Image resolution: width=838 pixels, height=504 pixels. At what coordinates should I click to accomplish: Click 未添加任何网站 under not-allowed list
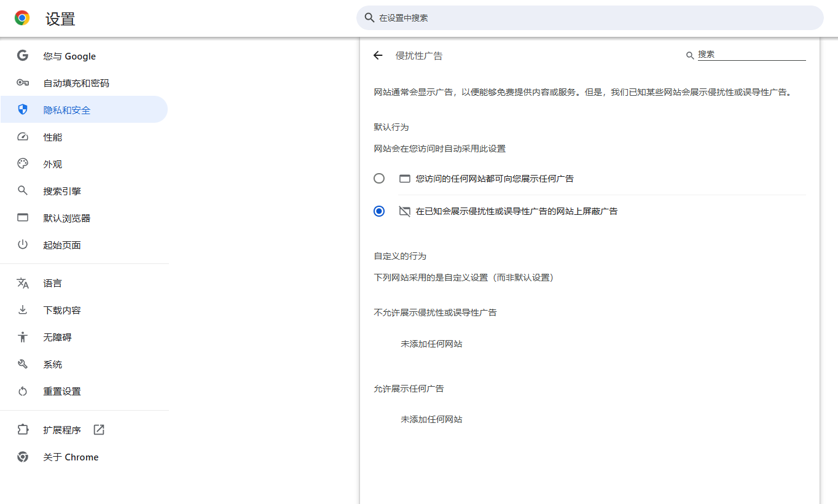(x=431, y=344)
